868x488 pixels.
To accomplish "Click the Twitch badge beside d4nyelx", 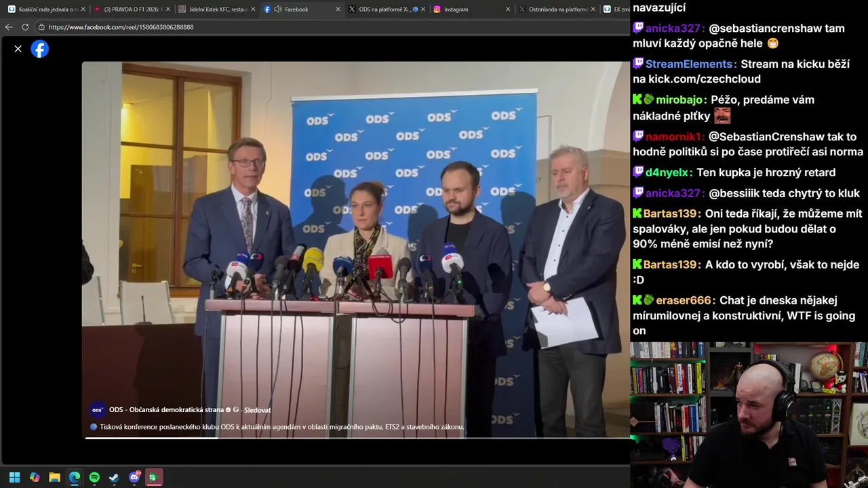I will [638, 172].
